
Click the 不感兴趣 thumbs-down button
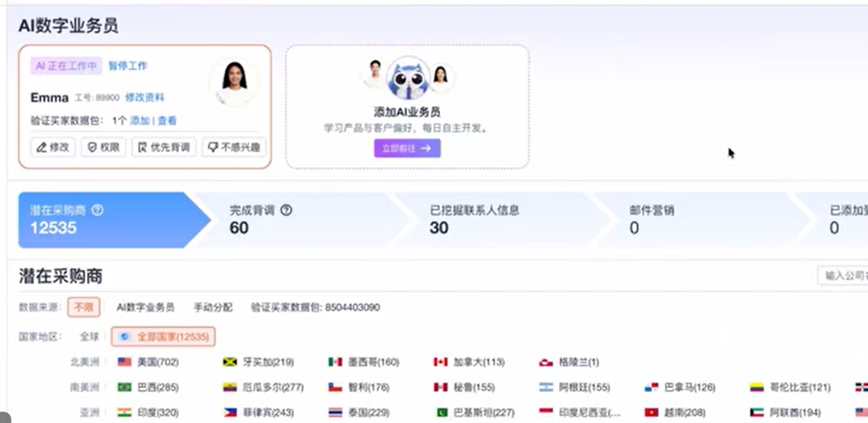[x=234, y=147]
